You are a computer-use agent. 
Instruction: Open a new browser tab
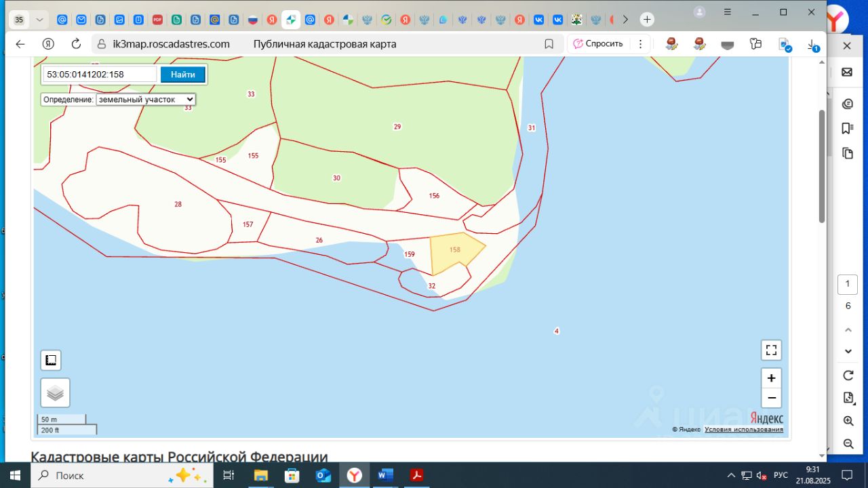pyautogui.click(x=647, y=20)
